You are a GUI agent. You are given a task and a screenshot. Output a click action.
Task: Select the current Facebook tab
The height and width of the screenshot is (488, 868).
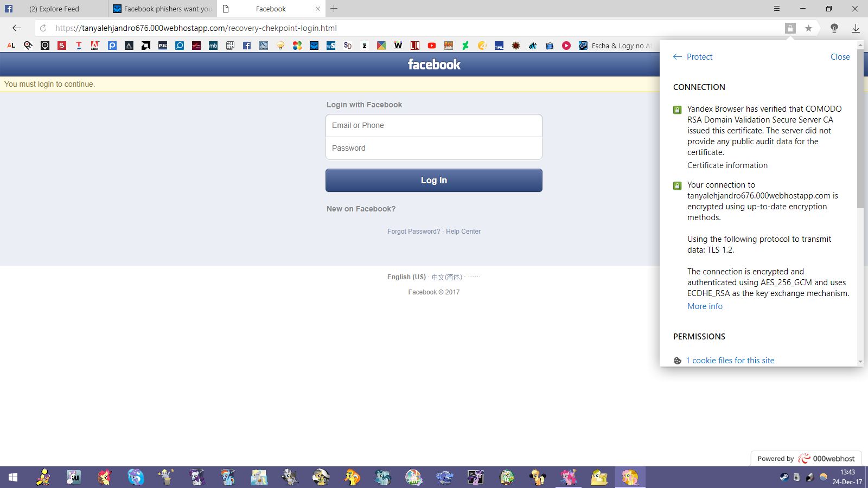(x=271, y=9)
